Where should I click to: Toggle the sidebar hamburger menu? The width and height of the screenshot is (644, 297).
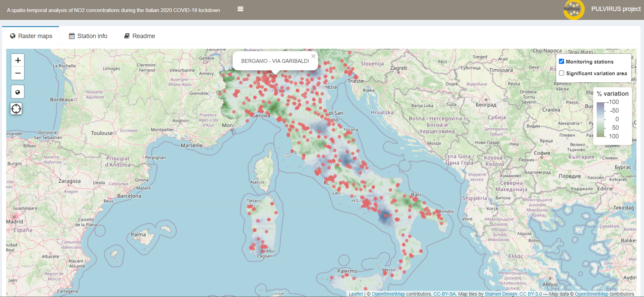click(x=240, y=9)
